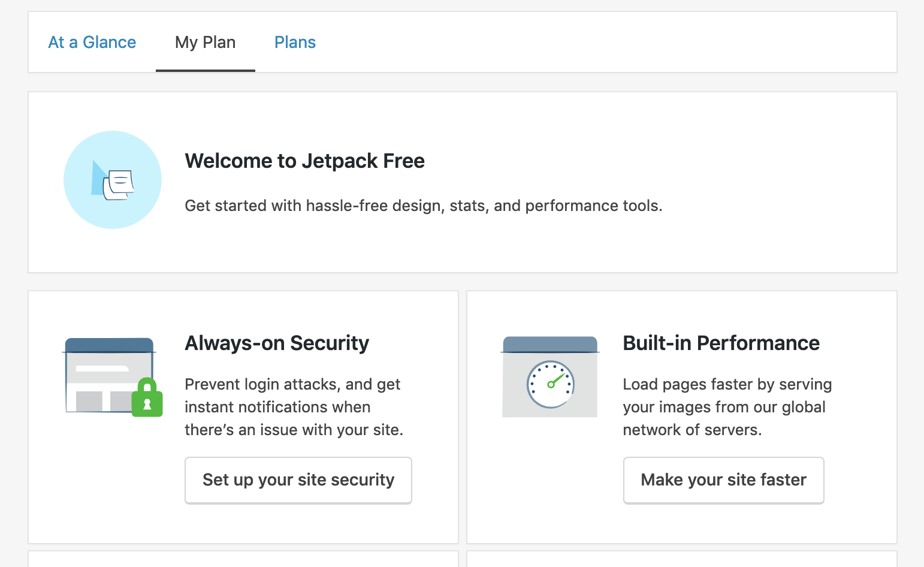This screenshot has height=567, width=924.
Task: Click the partially visible card below Built-in Performance
Action: click(681, 559)
